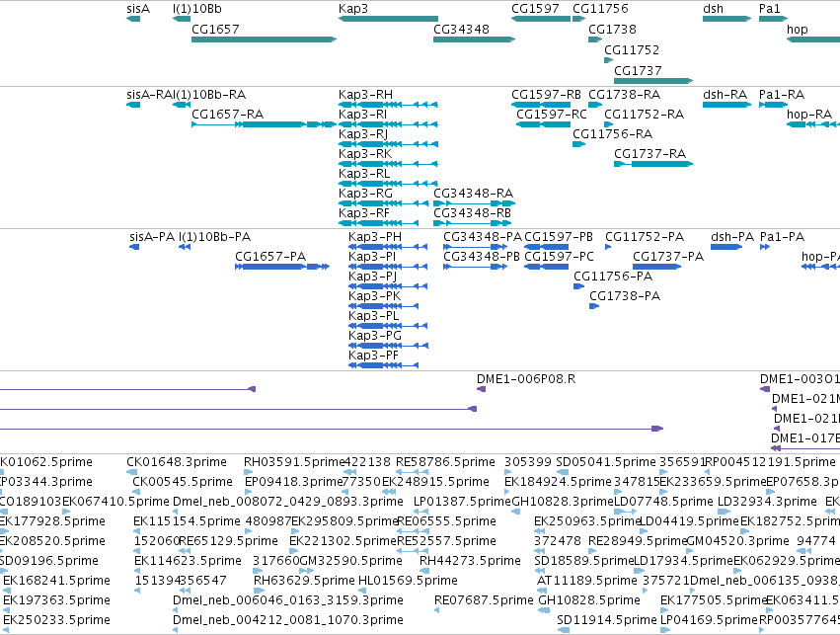Click the CG11752 gene label

click(632, 50)
